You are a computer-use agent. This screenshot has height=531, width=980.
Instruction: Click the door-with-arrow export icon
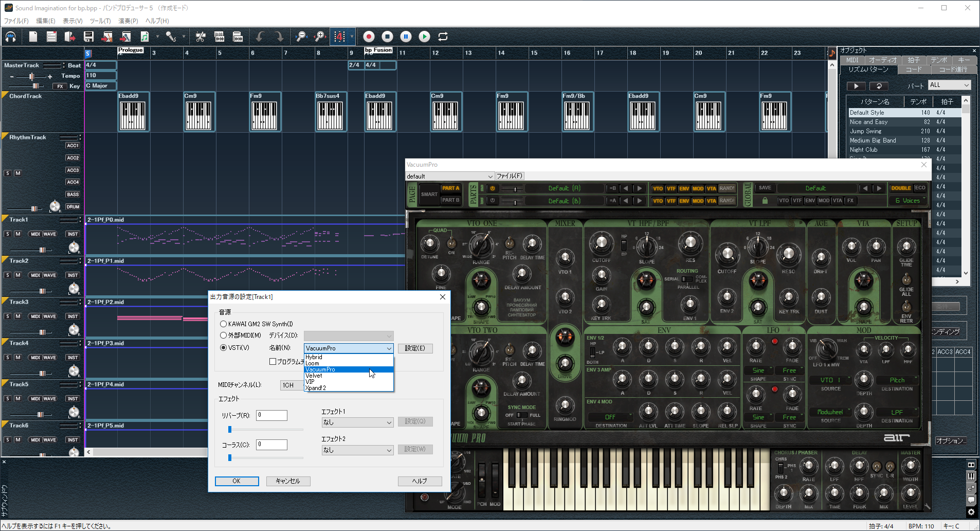pyautogui.click(x=70, y=37)
